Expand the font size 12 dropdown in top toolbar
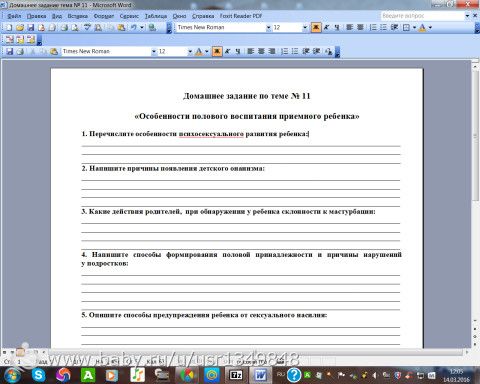Screen dimensions: 480x384 [x=305, y=28]
